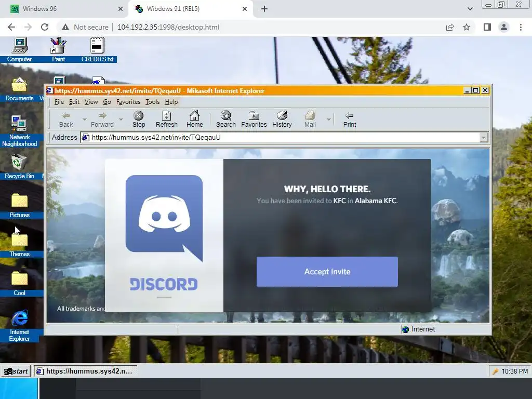Select the hummus.sys42.net taskbar button
Screen dimensions: 532x399
pos(85,371)
